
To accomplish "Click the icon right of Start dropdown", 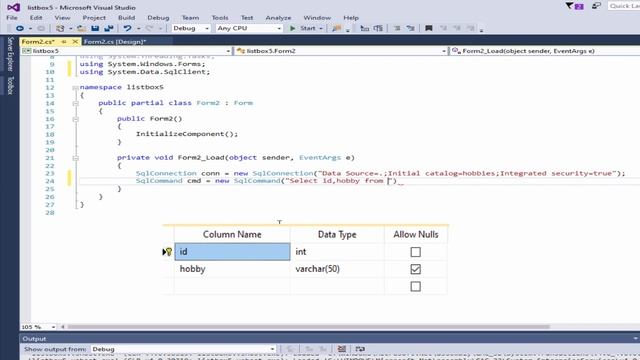I will tap(337, 28).
